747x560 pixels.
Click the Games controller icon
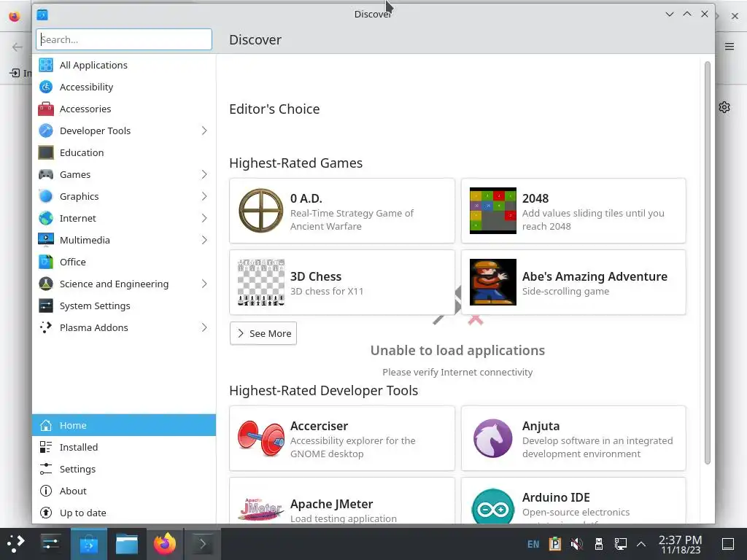[46, 174]
